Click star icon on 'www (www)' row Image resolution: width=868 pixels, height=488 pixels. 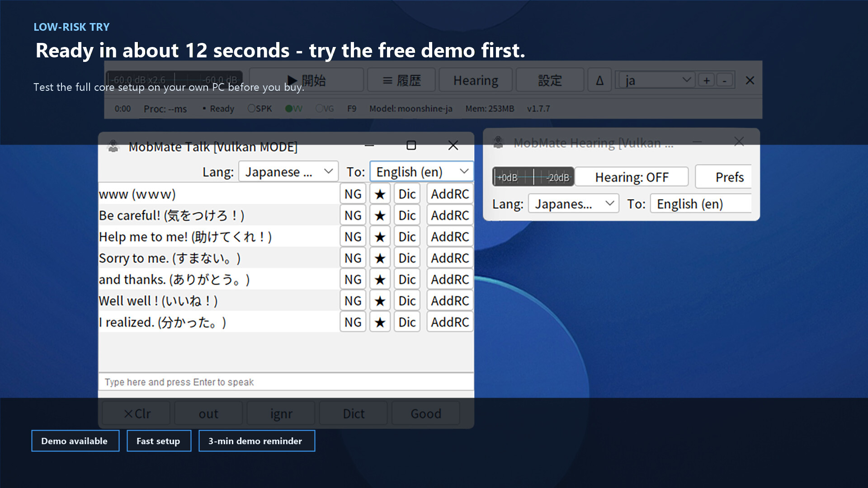(x=380, y=194)
